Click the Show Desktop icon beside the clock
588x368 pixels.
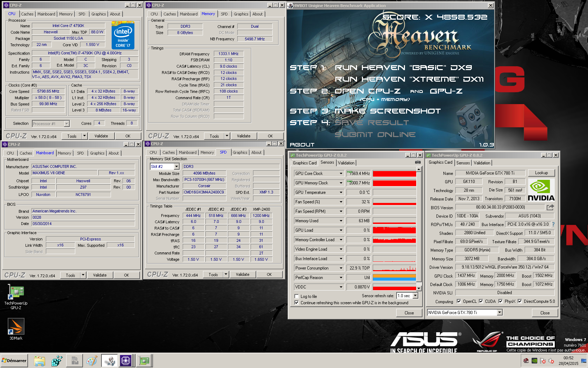(583, 361)
